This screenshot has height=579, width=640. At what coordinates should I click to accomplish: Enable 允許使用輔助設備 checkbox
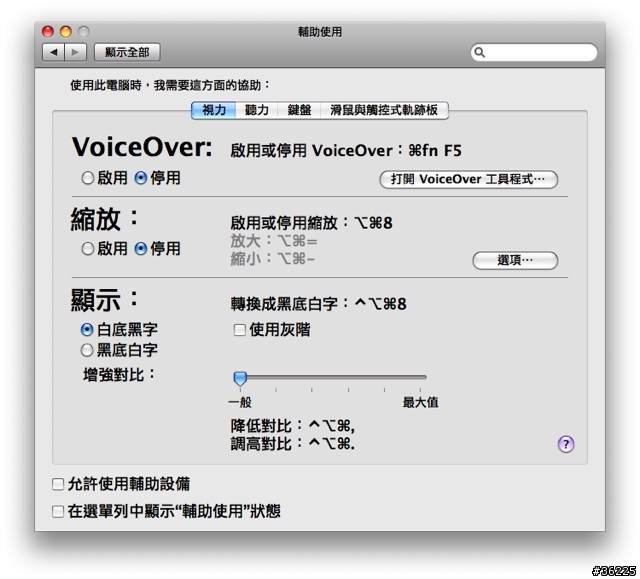point(58,484)
